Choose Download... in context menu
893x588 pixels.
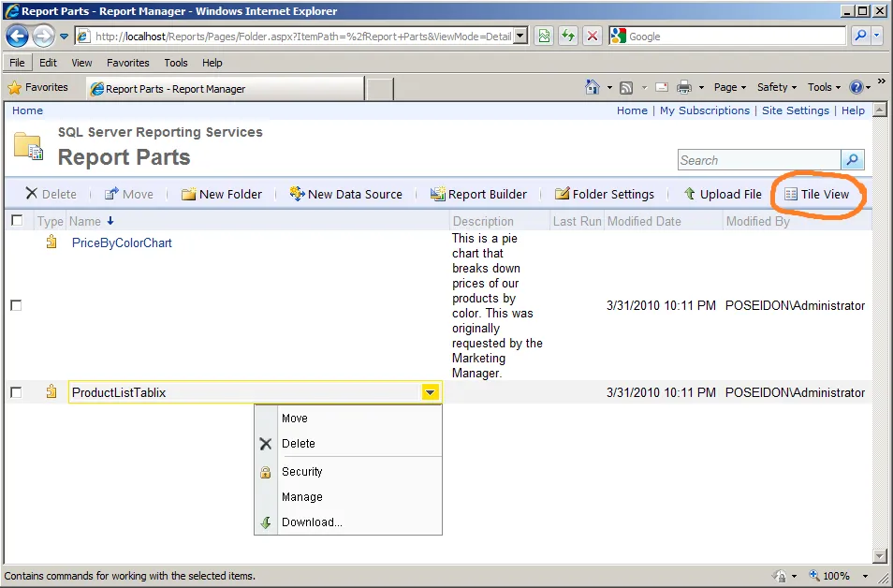click(348, 522)
